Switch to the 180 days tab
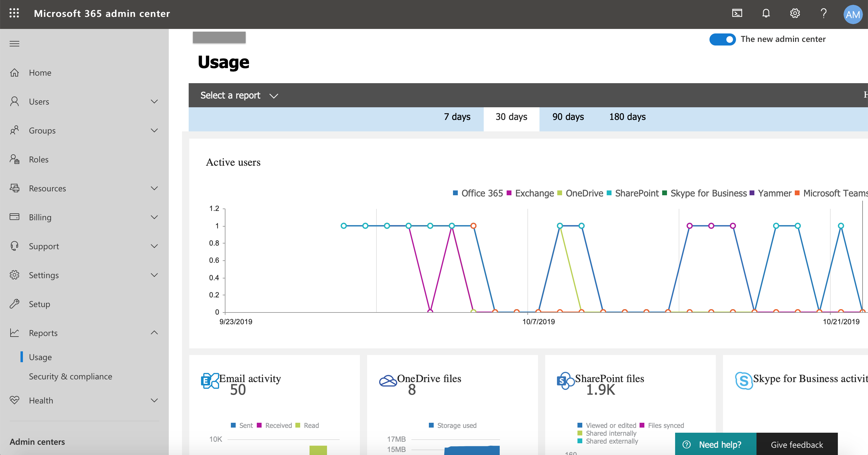 [x=627, y=117]
